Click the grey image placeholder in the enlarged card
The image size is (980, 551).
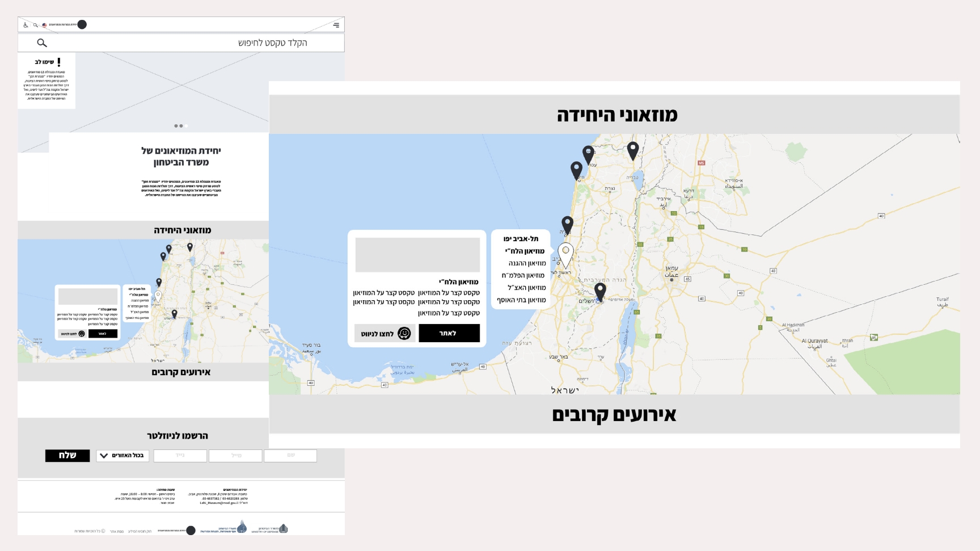(417, 255)
